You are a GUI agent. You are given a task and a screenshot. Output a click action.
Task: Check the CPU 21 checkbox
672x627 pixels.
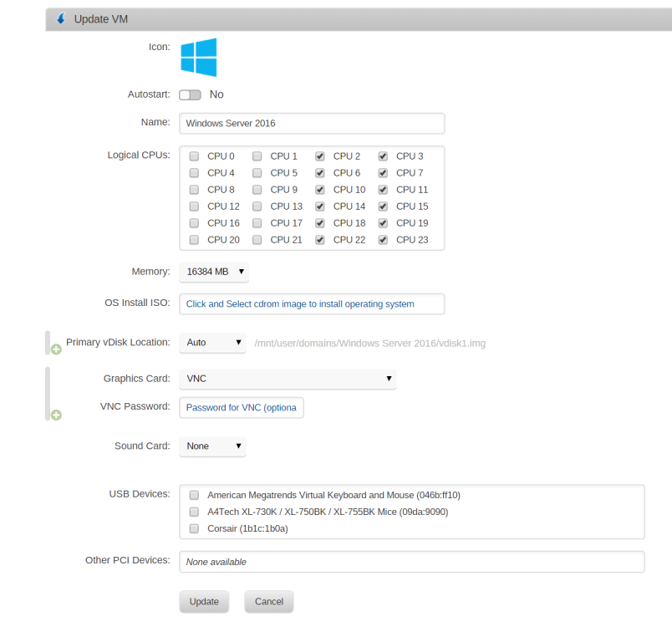point(257,240)
